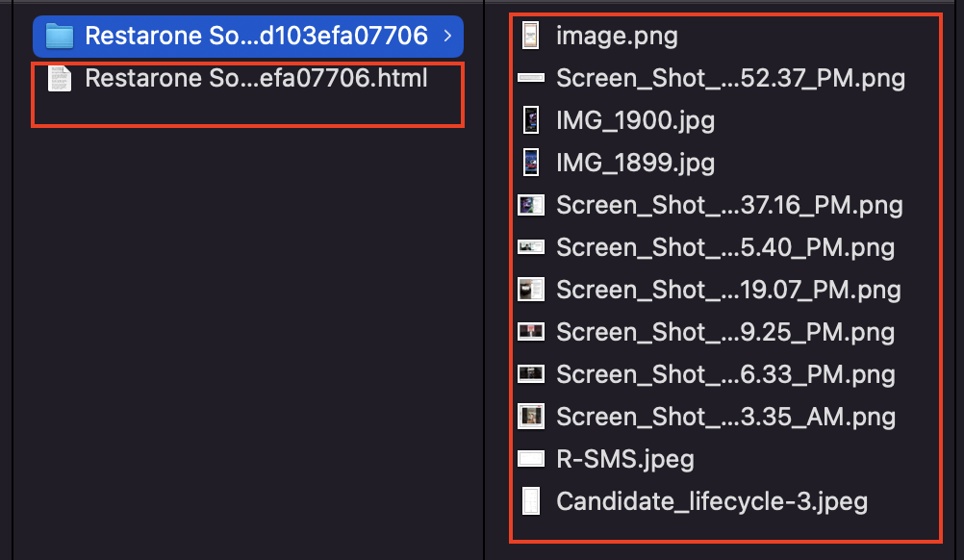This screenshot has height=560, width=964.
Task: Click the Candidate_lifecycle-3.jpeg icon
Action: click(x=531, y=500)
